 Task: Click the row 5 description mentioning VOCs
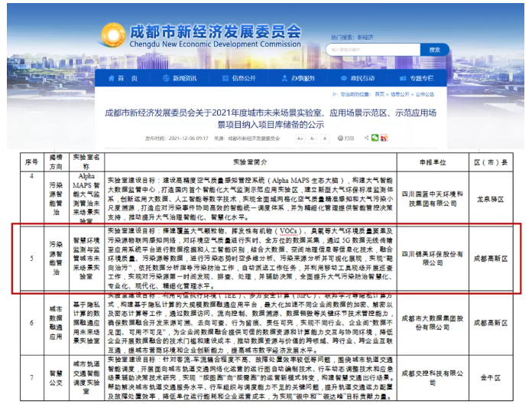251,259
